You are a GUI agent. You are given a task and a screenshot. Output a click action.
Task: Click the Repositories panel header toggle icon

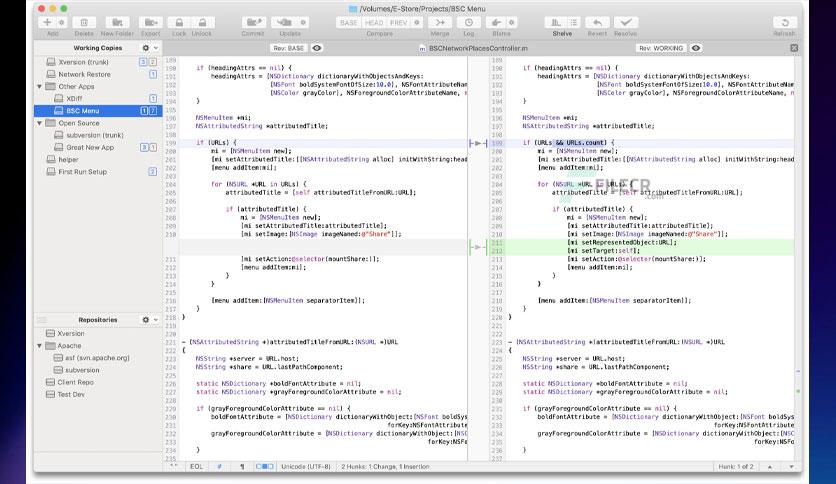coord(42,320)
